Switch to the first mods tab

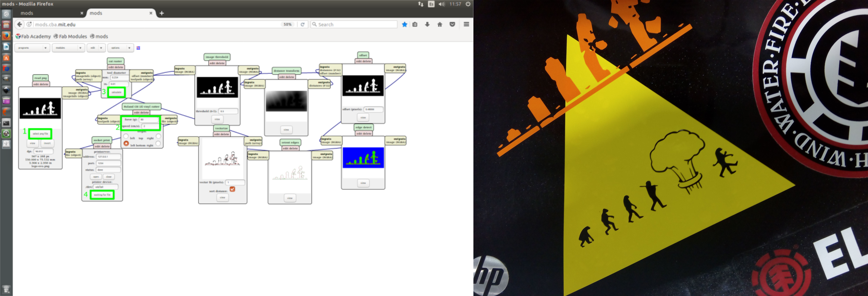pyautogui.click(x=50, y=13)
